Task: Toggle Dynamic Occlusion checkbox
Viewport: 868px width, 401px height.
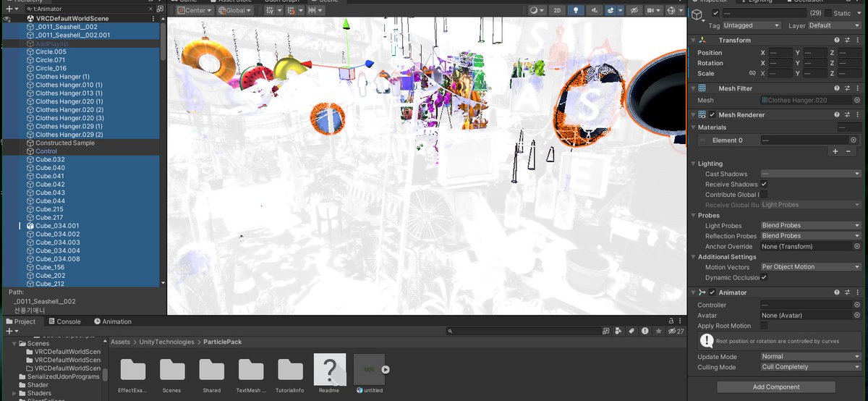Action: click(764, 277)
